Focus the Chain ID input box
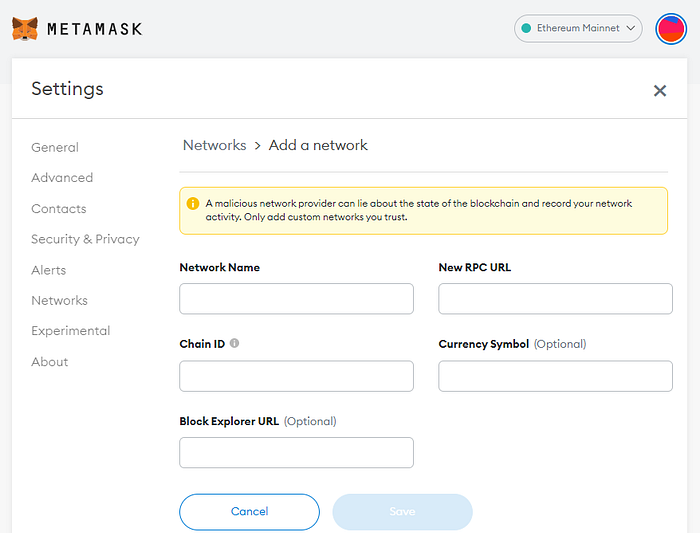This screenshot has height=533, width=700. tap(296, 376)
